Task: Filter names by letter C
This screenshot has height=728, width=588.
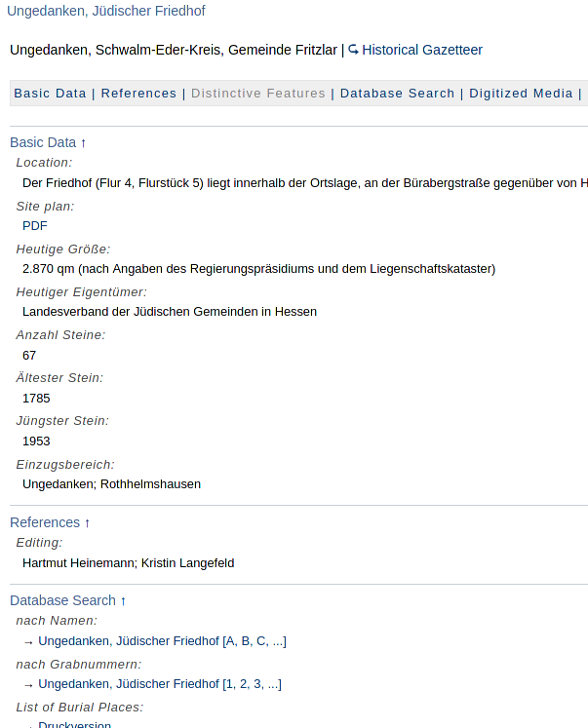Action: (261, 641)
